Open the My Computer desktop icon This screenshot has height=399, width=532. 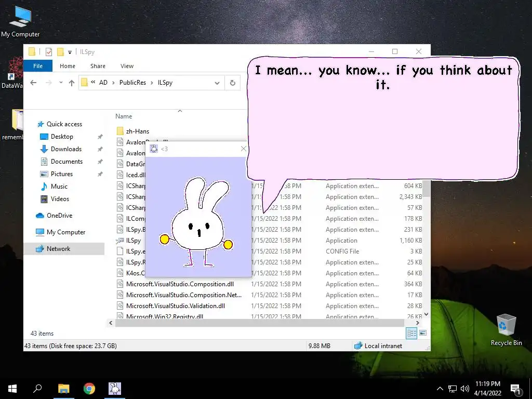pyautogui.click(x=20, y=21)
